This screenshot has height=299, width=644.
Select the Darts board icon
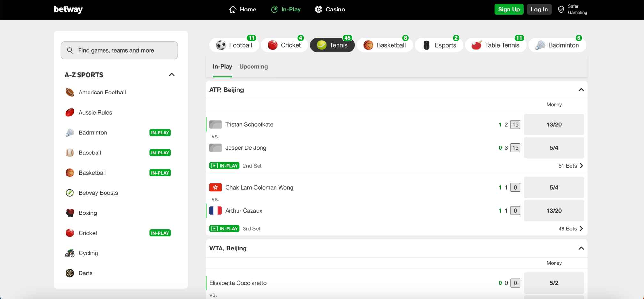70,273
